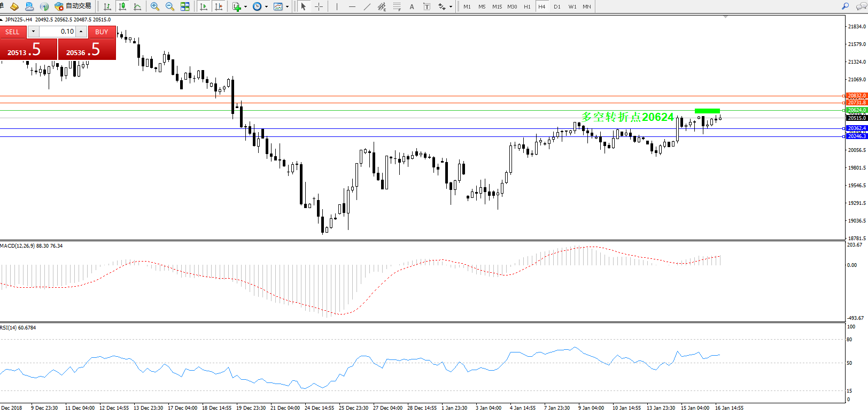Toggle chart auto scroll
The height and width of the screenshot is (414, 868).
204,6
